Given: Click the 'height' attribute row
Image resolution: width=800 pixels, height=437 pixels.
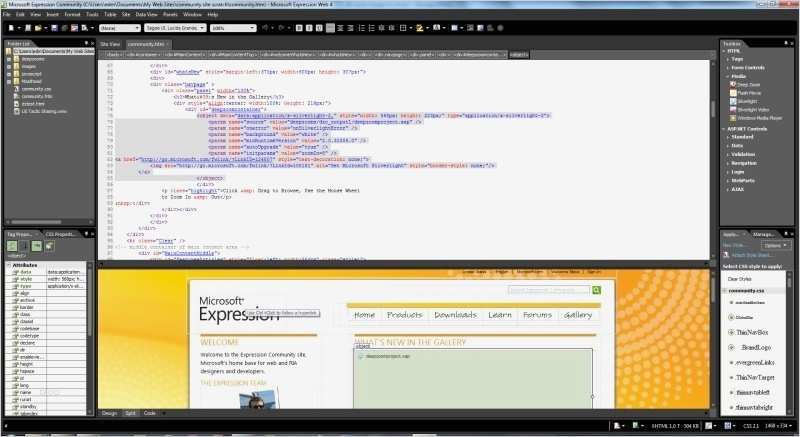Looking at the screenshot, I should tap(47, 364).
